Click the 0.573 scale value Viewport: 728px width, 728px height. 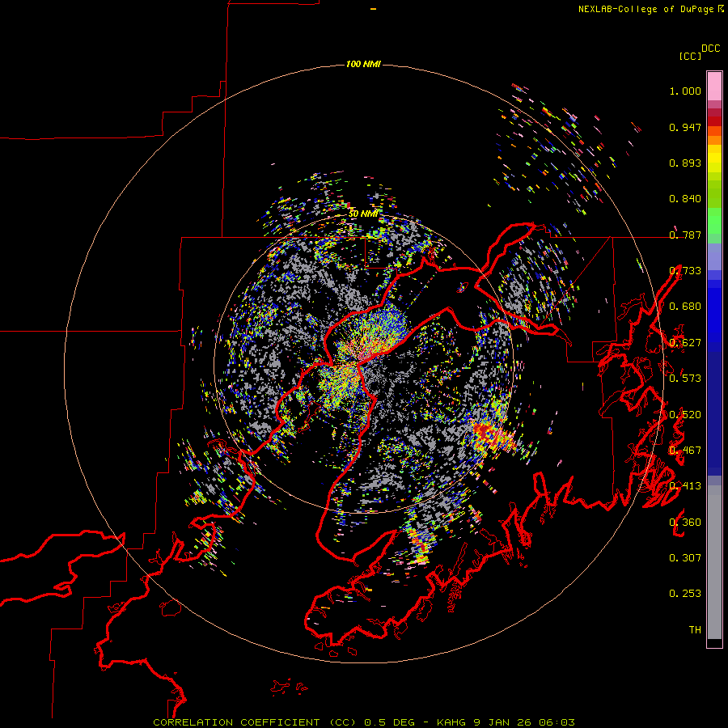685,379
